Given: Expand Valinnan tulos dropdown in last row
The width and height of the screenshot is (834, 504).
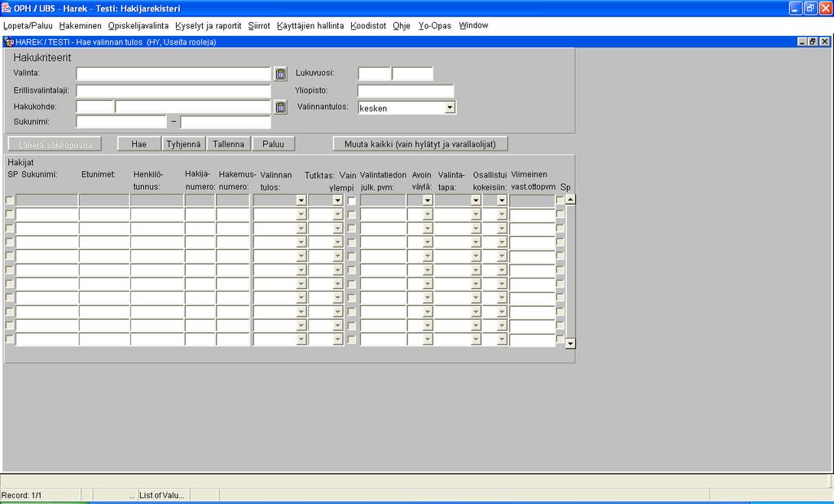Looking at the screenshot, I should tap(301, 339).
